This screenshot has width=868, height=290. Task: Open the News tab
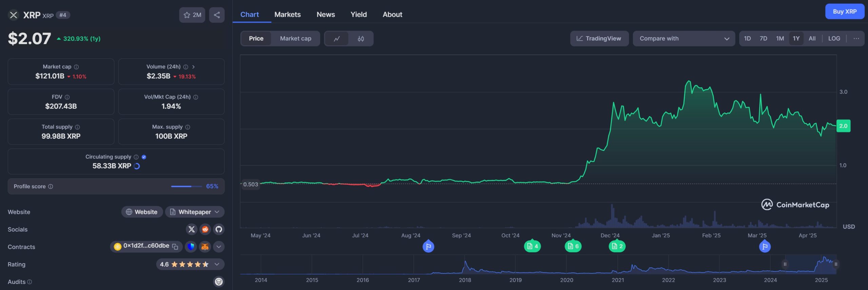click(x=326, y=15)
